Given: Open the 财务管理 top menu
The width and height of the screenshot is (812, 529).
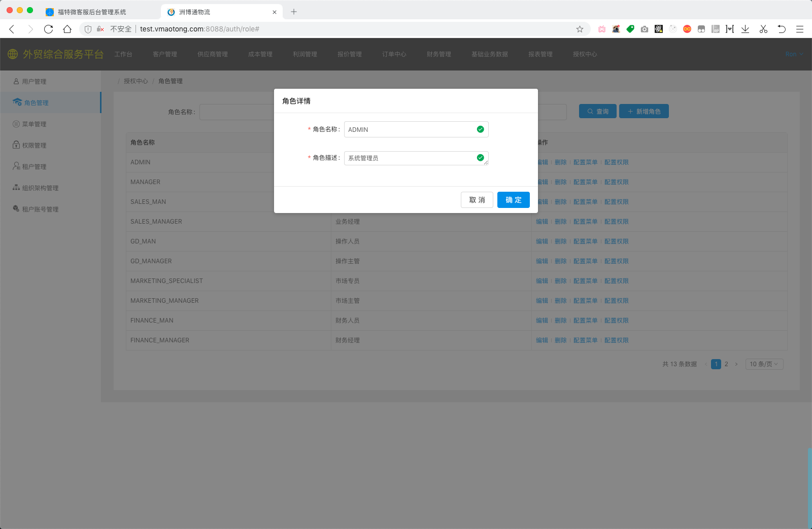Looking at the screenshot, I should click(x=439, y=54).
